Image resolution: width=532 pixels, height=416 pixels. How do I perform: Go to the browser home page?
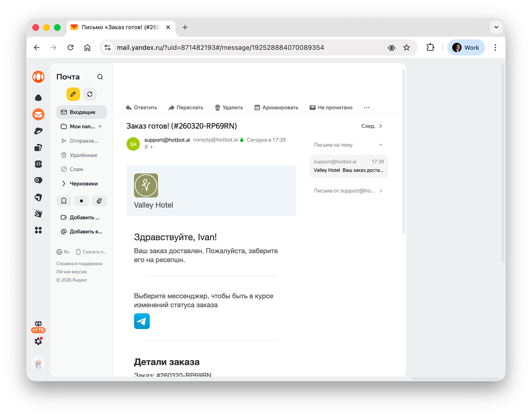click(x=87, y=47)
